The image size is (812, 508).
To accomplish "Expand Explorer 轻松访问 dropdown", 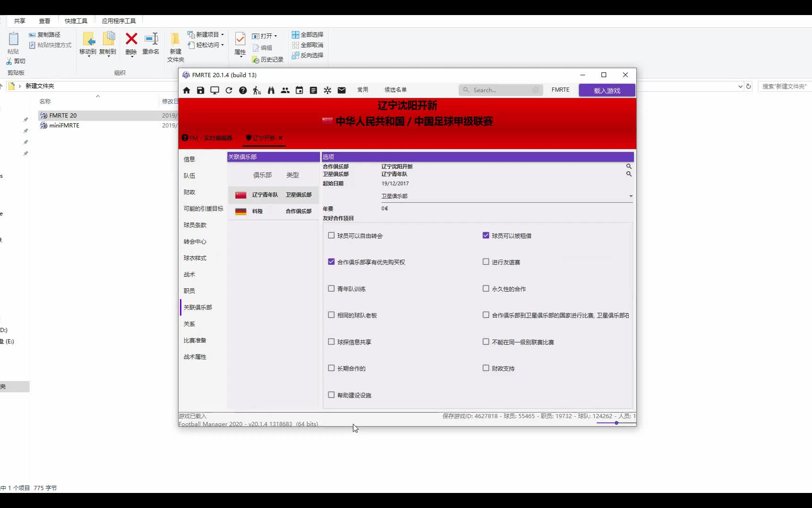I will pos(222,45).
